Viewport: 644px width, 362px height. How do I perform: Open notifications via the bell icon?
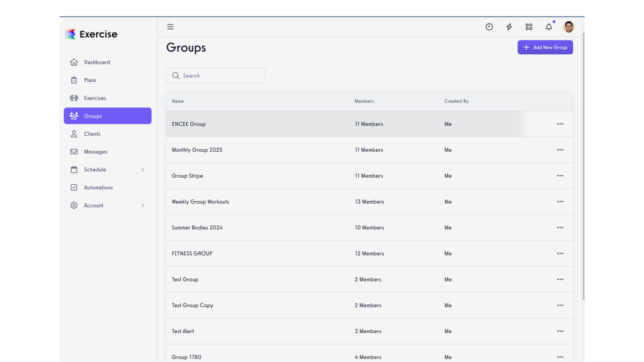tap(549, 27)
